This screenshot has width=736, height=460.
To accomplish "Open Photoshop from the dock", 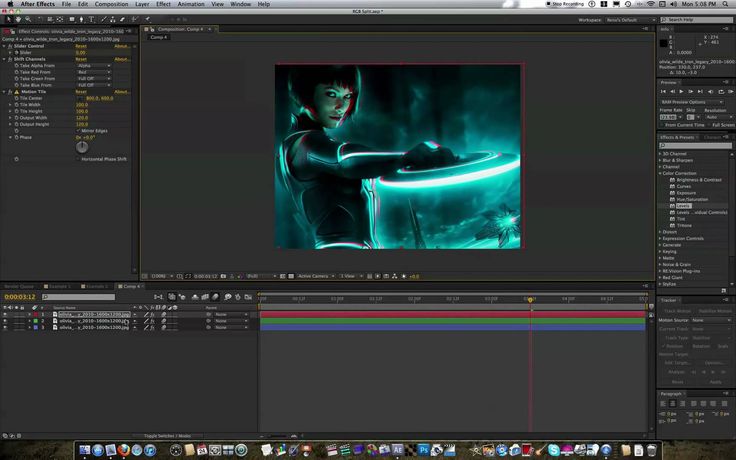I will [x=424, y=450].
